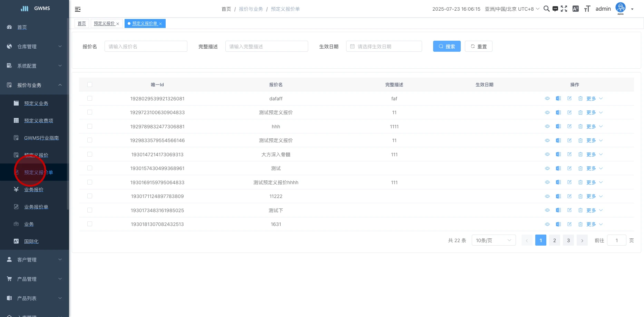This screenshot has height=317, width=644.
Task: Expand the 仓库管理 sidebar menu
Action: [x=35, y=47]
